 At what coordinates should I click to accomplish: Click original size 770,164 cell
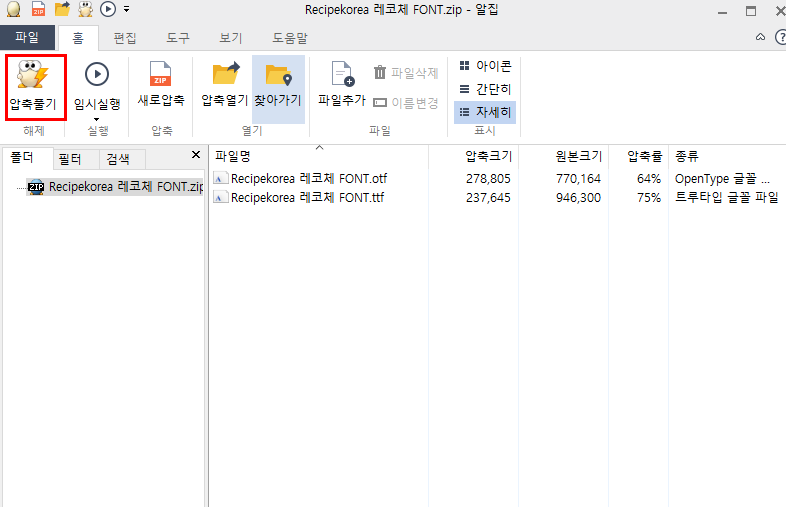click(x=578, y=179)
